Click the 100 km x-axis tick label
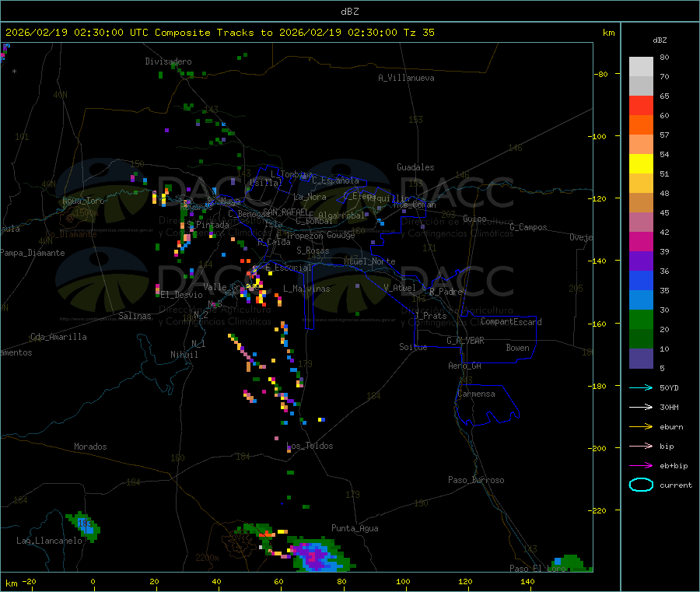This screenshot has width=700, height=592. [x=403, y=581]
